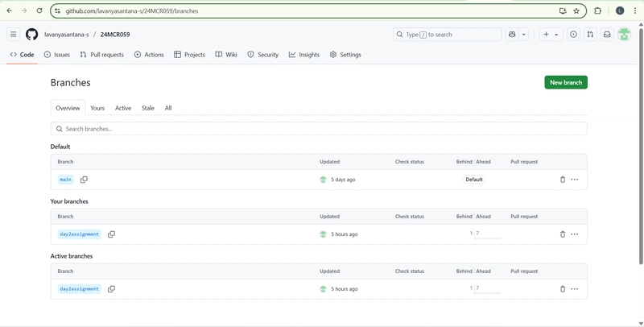Open the GitHub homepage logo
Screen dimensions: 644x327
(x=31, y=35)
